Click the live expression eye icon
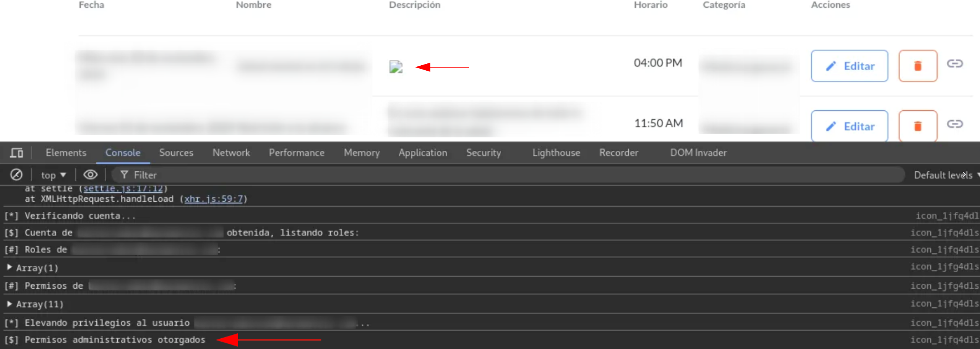 90,175
